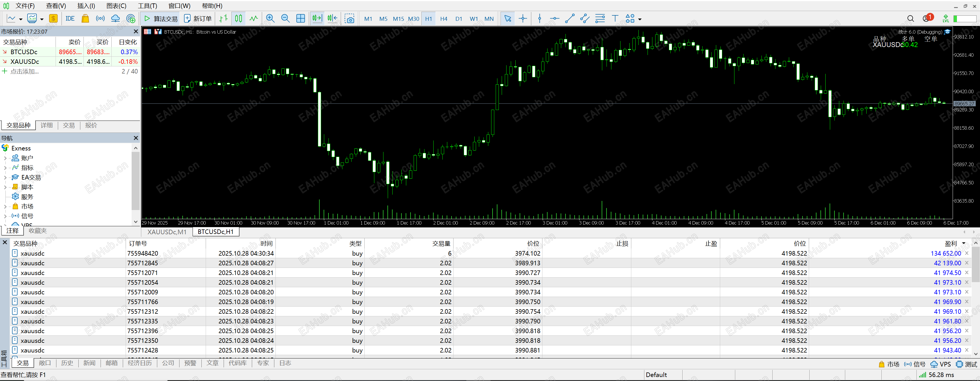Toggle 算法交易 algo trading button
This screenshot has width=980, height=381.
pos(161,19)
